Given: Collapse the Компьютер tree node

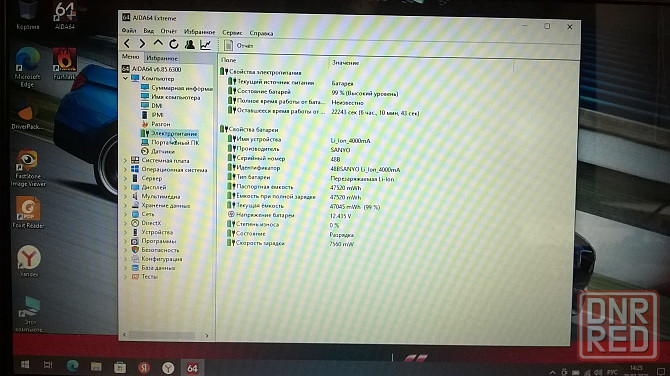Looking at the screenshot, I should coord(125,79).
